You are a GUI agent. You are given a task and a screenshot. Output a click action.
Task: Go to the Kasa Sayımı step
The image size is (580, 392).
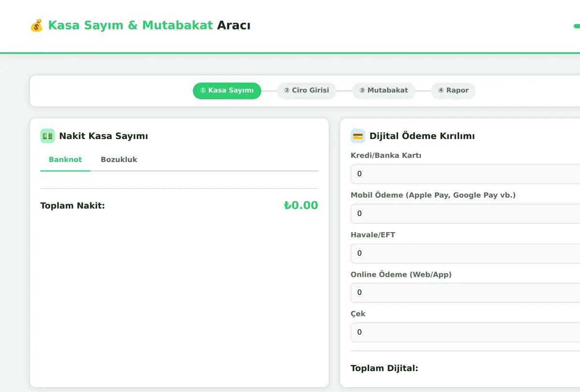pos(227,90)
